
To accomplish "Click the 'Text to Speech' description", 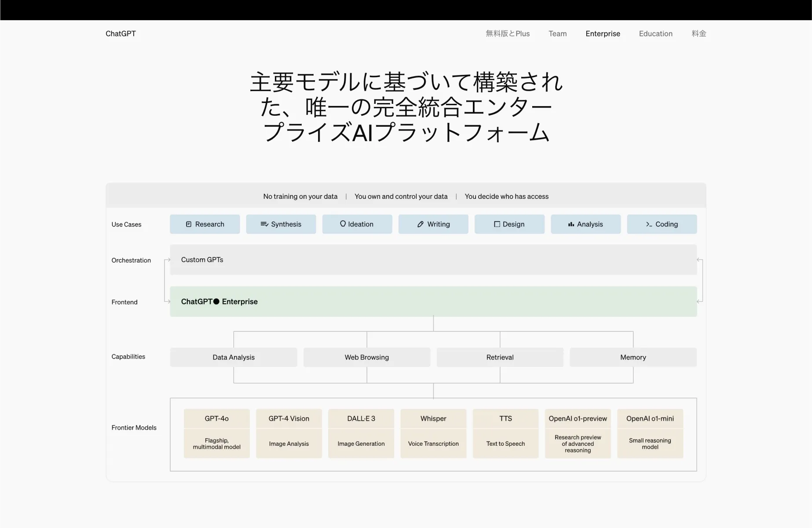I will (506, 444).
